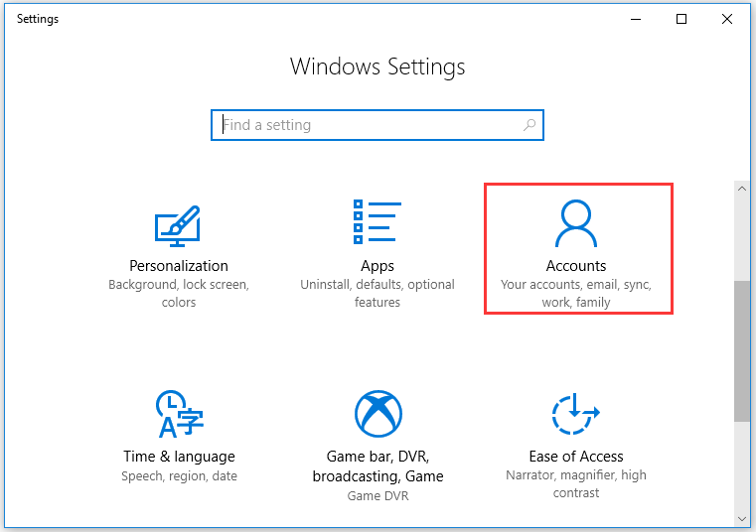The image size is (756, 532).
Task: Click the Ease of Access title
Action: (x=575, y=456)
